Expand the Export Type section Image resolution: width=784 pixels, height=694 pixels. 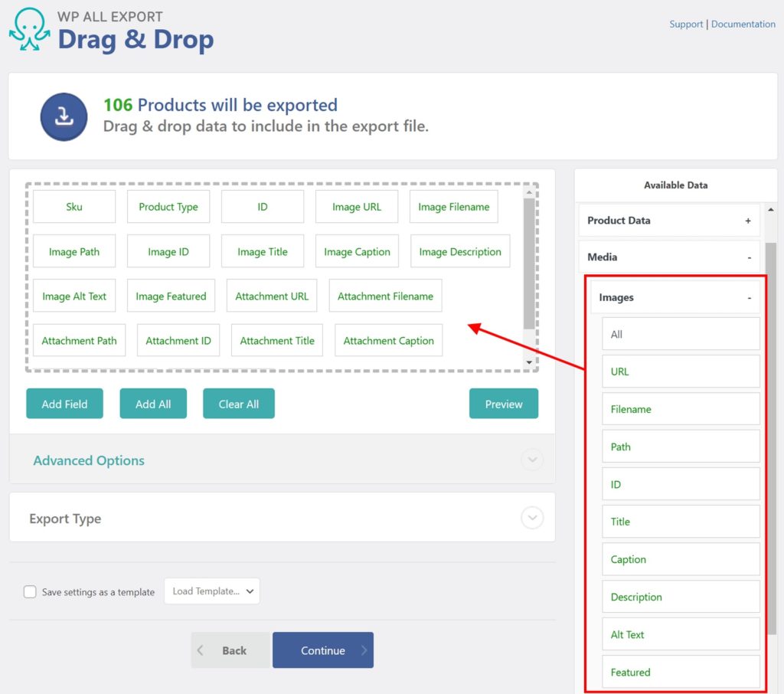[531, 518]
